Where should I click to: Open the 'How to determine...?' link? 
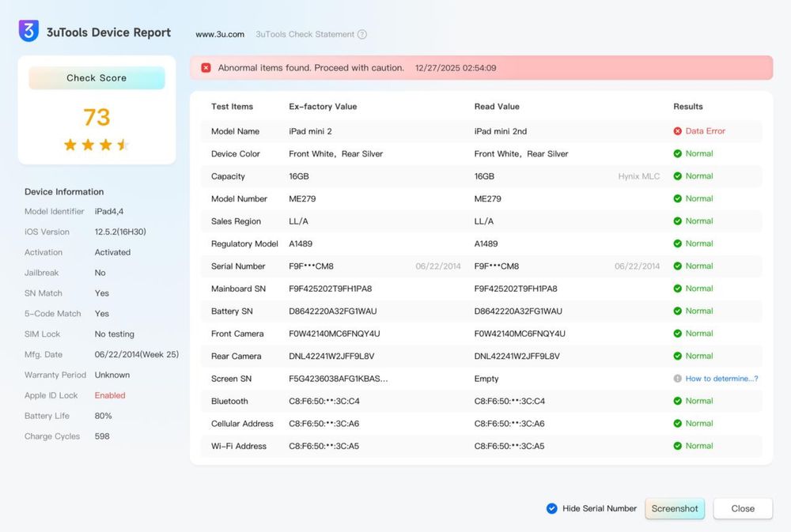point(721,379)
